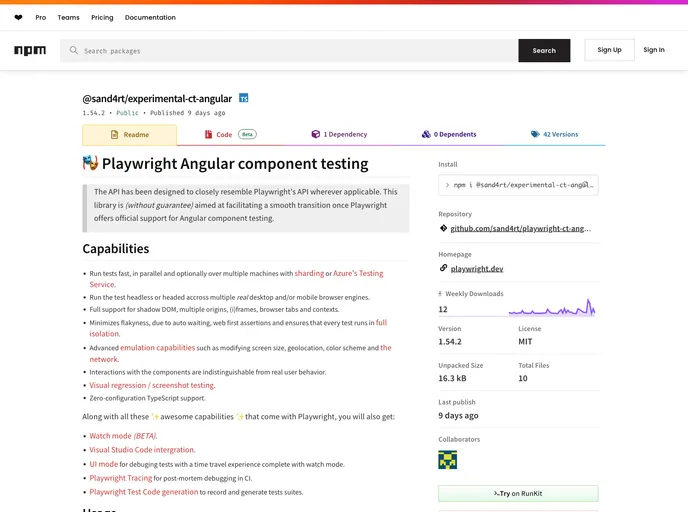Click 'Playwright Angular component testing' heading

click(235, 164)
